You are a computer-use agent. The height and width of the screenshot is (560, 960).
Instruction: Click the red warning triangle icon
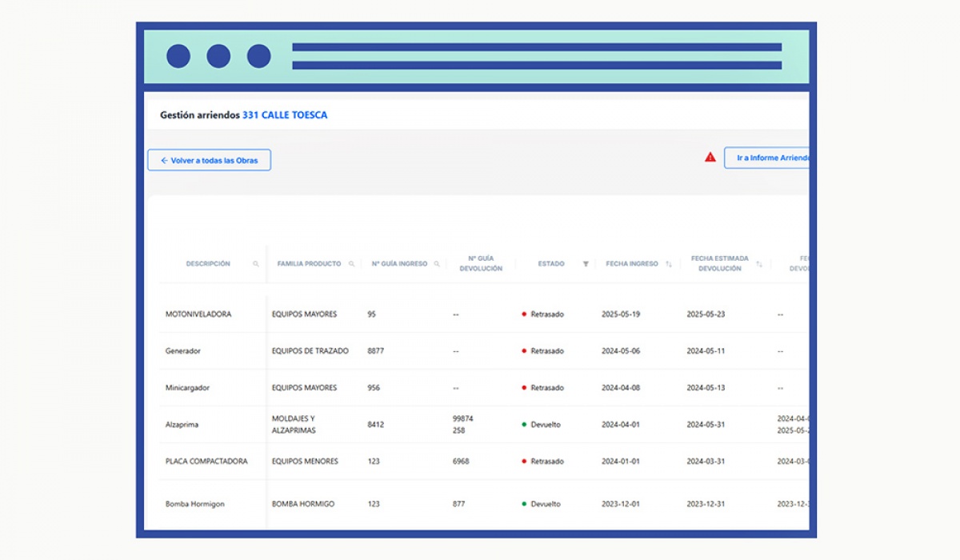710,158
